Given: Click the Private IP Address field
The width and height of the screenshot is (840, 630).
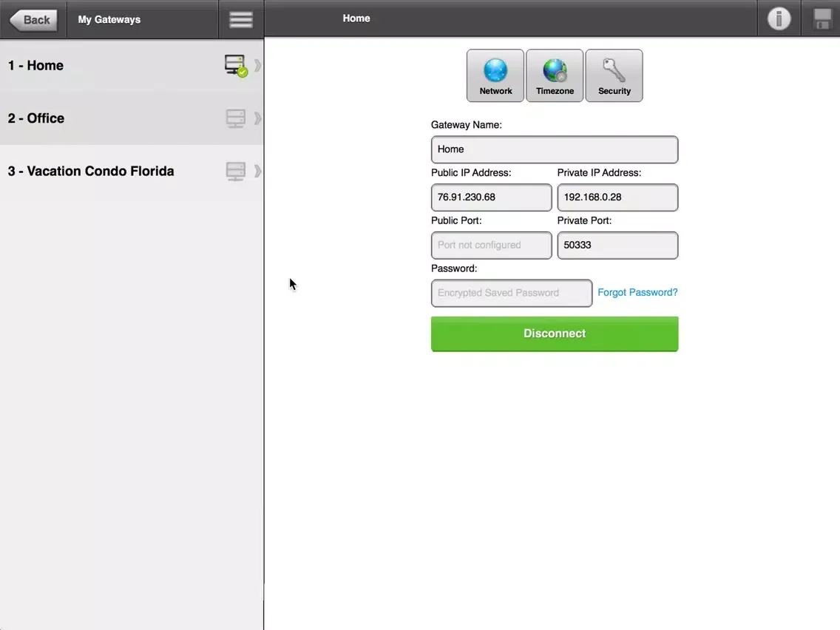Looking at the screenshot, I should (x=617, y=197).
